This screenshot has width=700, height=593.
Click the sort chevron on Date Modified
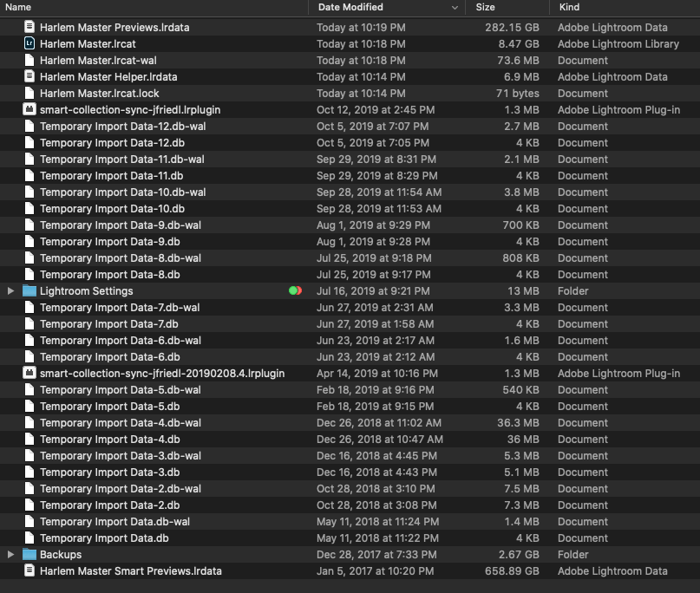pyautogui.click(x=451, y=7)
